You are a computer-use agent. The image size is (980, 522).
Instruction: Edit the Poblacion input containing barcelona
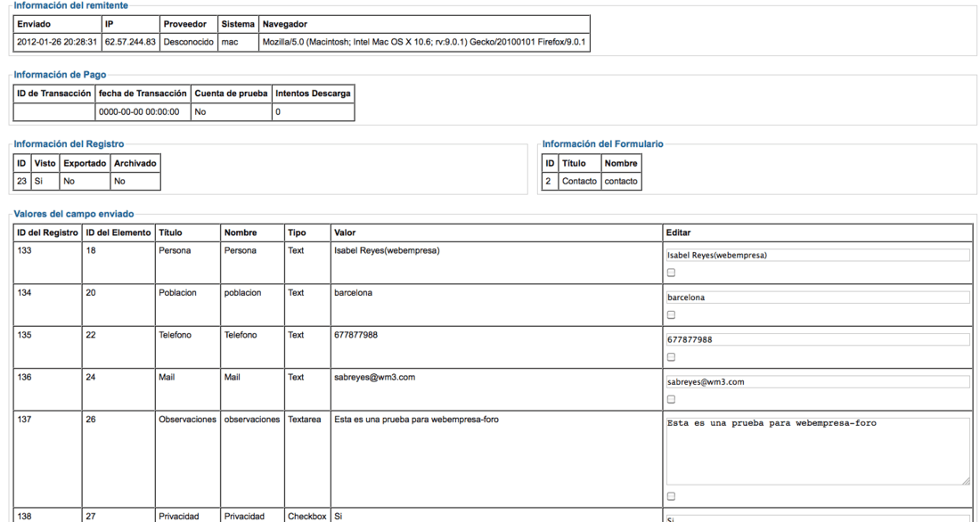818,298
